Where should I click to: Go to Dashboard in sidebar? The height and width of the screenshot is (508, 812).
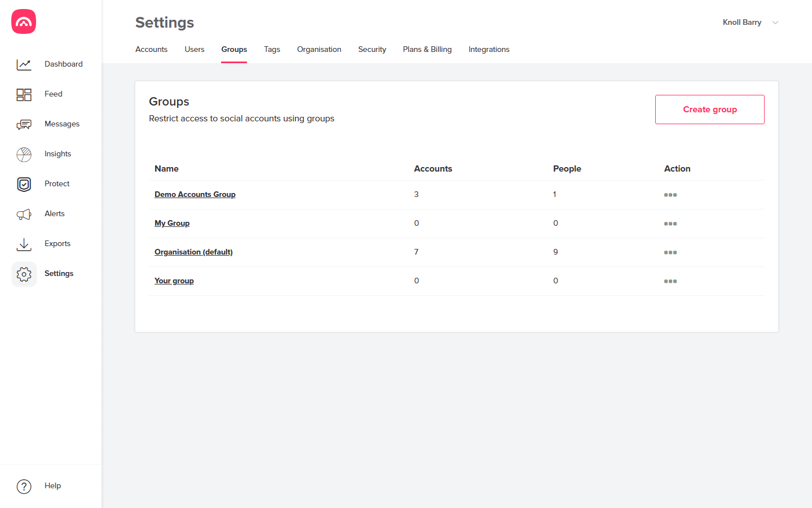[64, 64]
